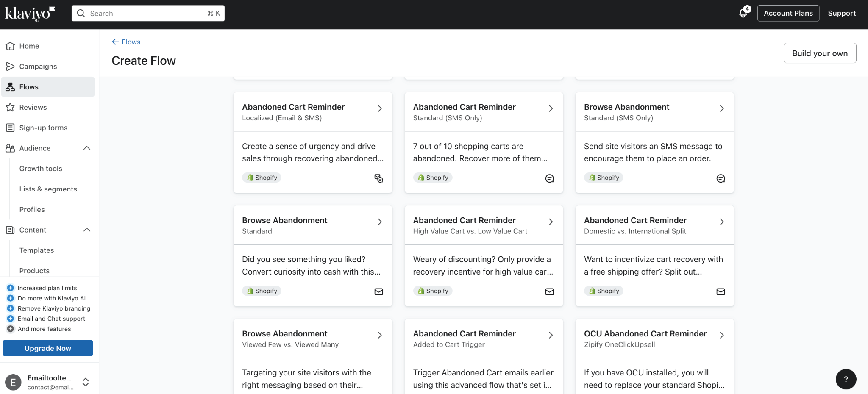Click the Upgrade Now button
This screenshot has width=868, height=394.
point(48,348)
